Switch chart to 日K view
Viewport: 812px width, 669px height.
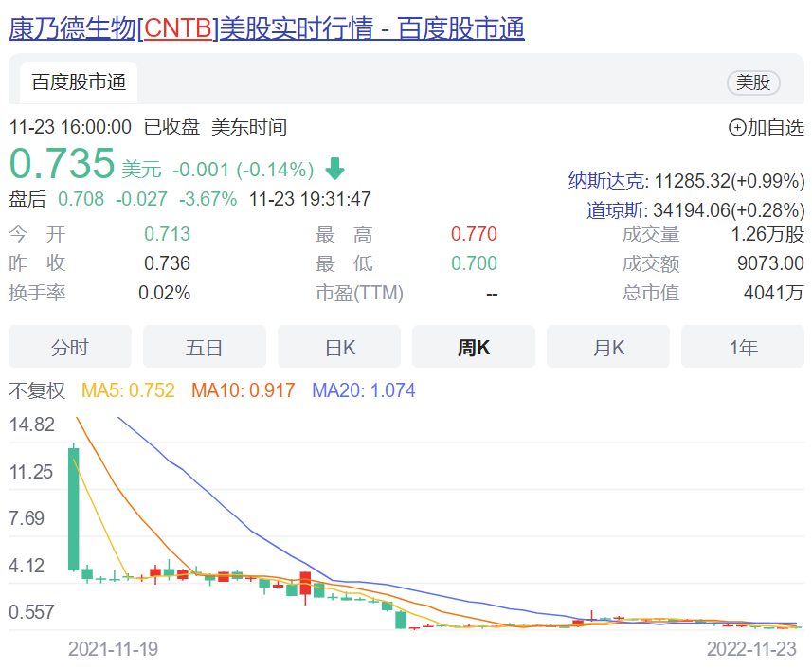coord(339,347)
